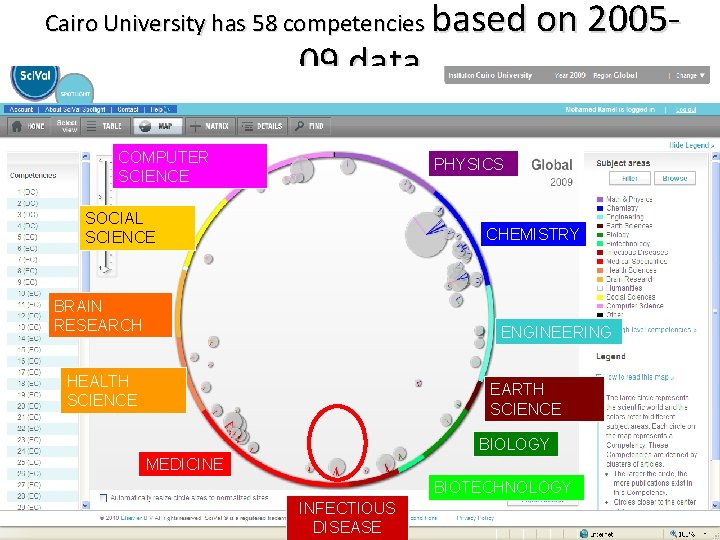Open the Account link
The image size is (720, 540).
[x=21, y=109]
